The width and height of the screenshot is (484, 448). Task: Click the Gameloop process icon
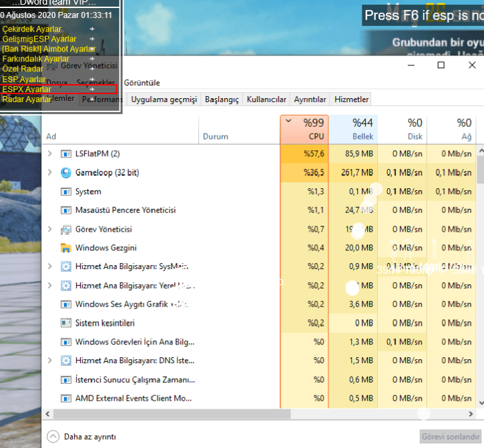(x=65, y=173)
